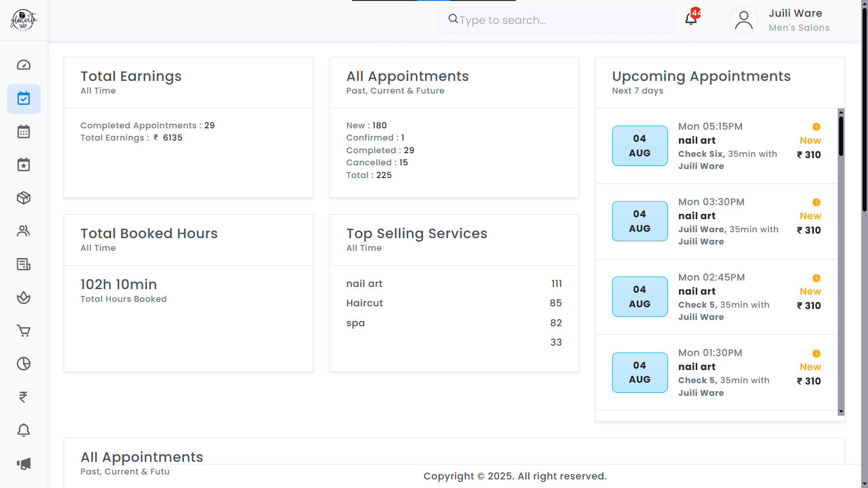
Task: Open the customers people sidebar icon
Action: tap(24, 231)
